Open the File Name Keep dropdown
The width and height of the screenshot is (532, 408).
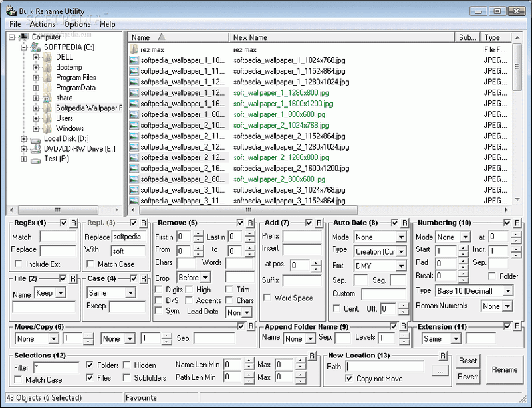point(61,292)
